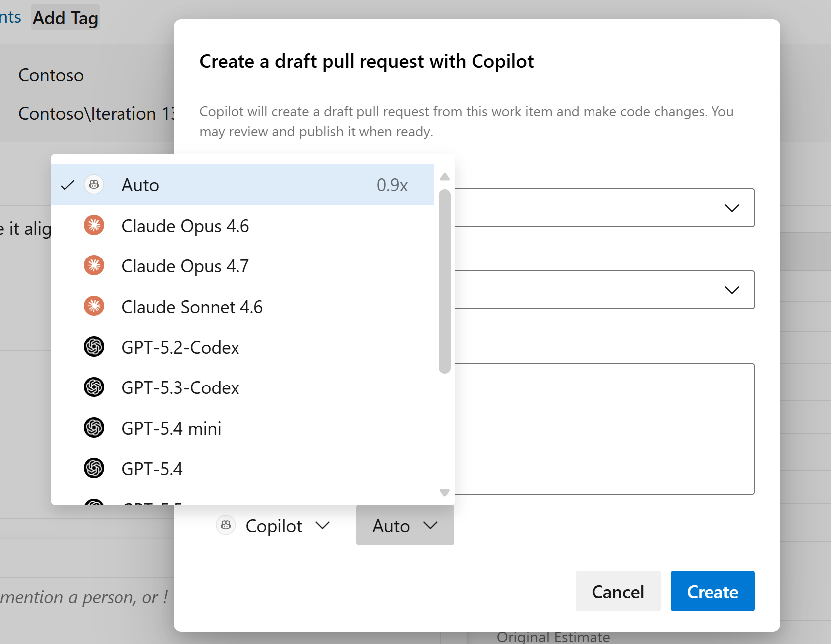Image resolution: width=831 pixels, height=644 pixels.
Task: Select the Auto model option
Action: [x=242, y=185]
